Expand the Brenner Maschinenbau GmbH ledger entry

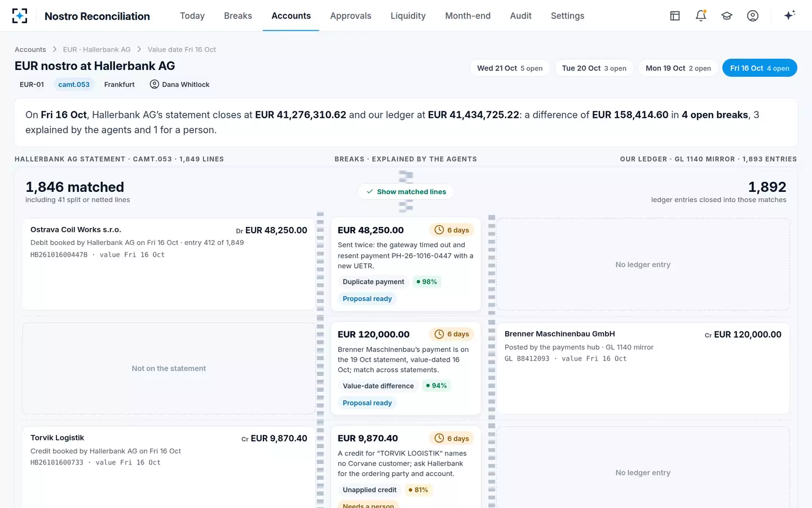[x=643, y=369]
